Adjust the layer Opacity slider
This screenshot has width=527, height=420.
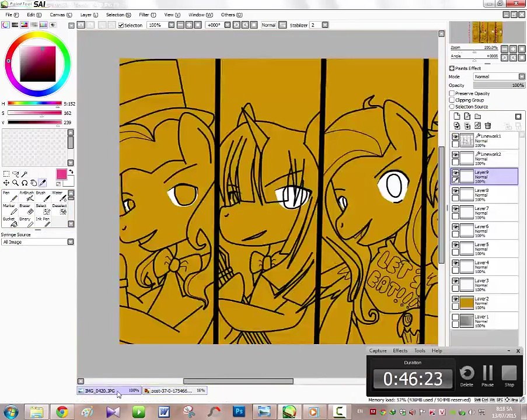click(x=499, y=85)
